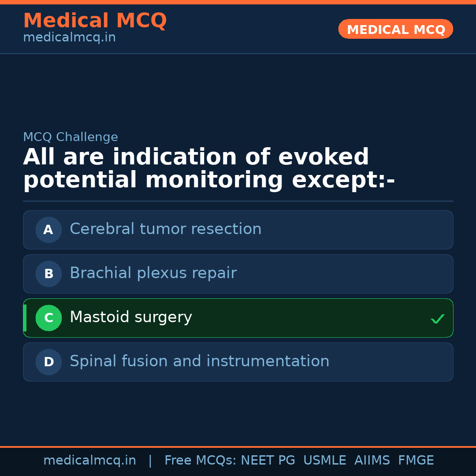Screen dimensions: 476x476
Task: Click the green letter C circle badge
Action: tap(48, 318)
